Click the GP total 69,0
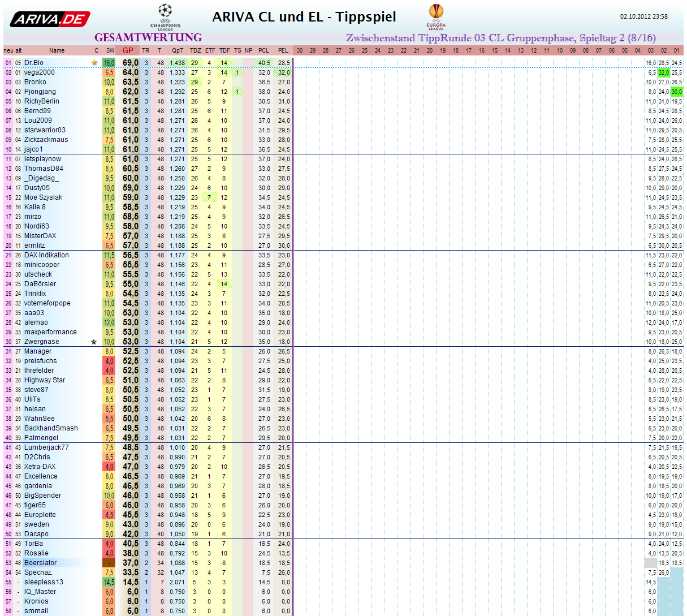Viewport: 687px width, 616px height. pos(130,63)
